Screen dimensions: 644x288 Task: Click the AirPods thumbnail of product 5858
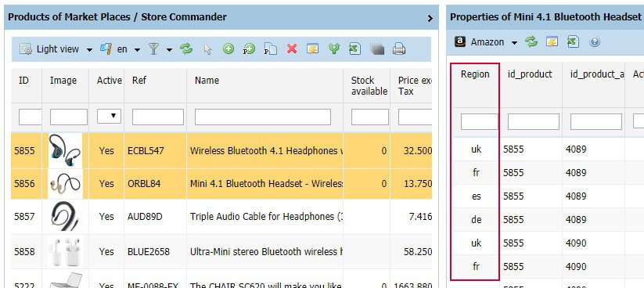point(65,251)
